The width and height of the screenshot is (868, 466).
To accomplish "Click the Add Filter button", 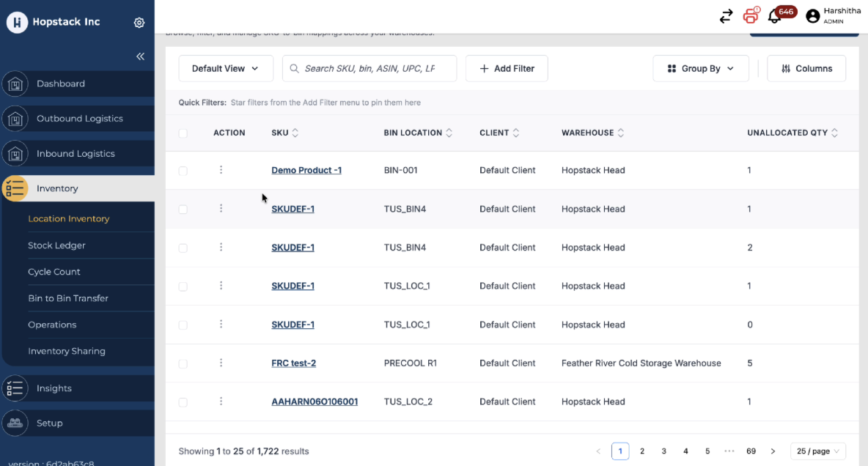I will tap(507, 69).
